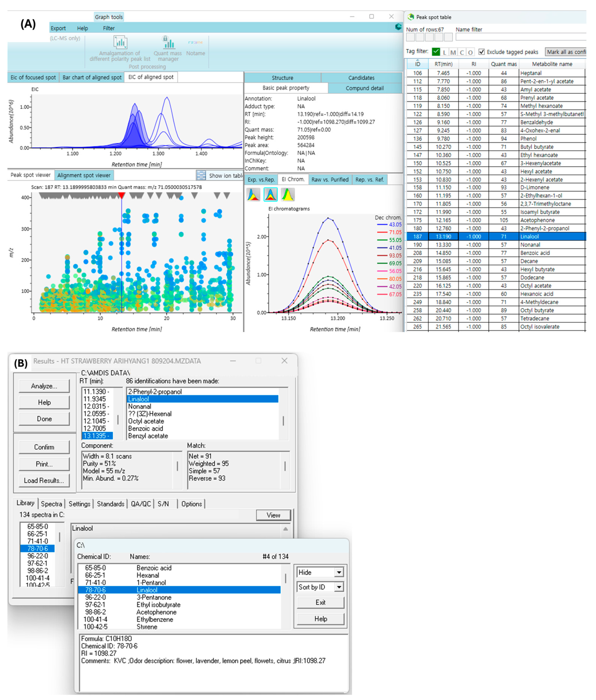The height and width of the screenshot is (700, 596).
Task: Toggle the L tag filter
Action: (445, 52)
